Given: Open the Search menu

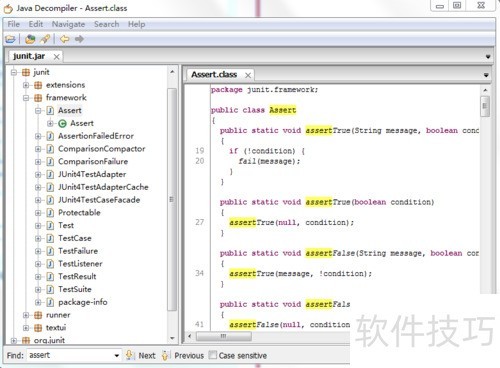Looking at the screenshot, I should tap(106, 24).
